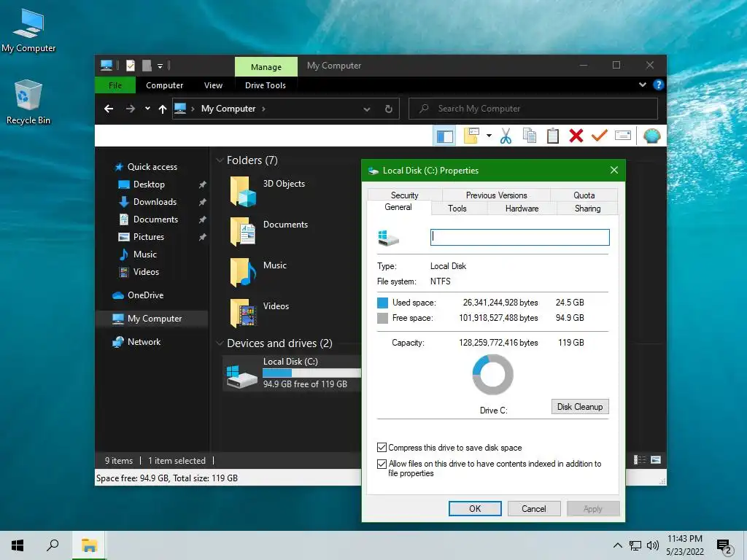747x560 pixels.
Task: Click the Cut scissors toolbar icon
Action: (506, 136)
